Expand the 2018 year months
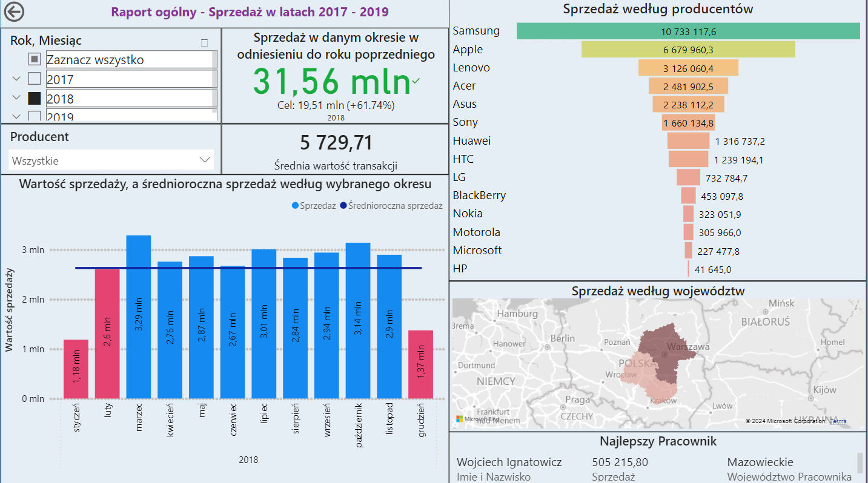This screenshot has width=868, height=483. [x=16, y=98]
